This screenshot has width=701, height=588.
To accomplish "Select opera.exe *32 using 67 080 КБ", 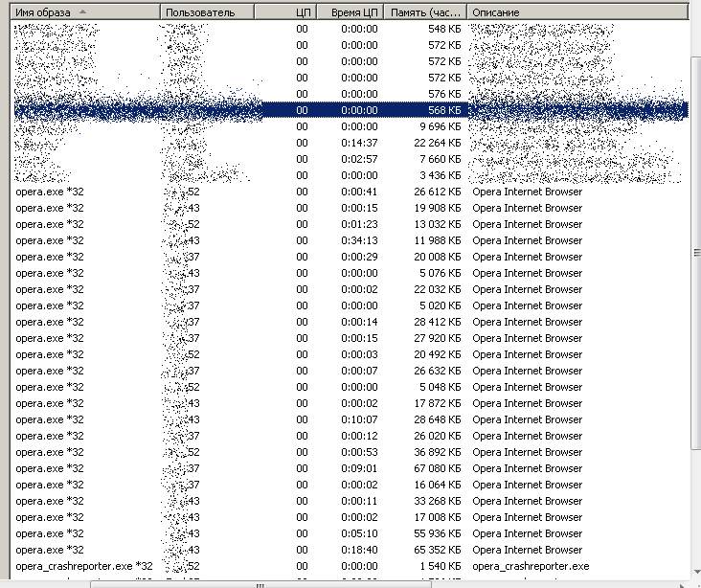I will click(x=50, y=468).
